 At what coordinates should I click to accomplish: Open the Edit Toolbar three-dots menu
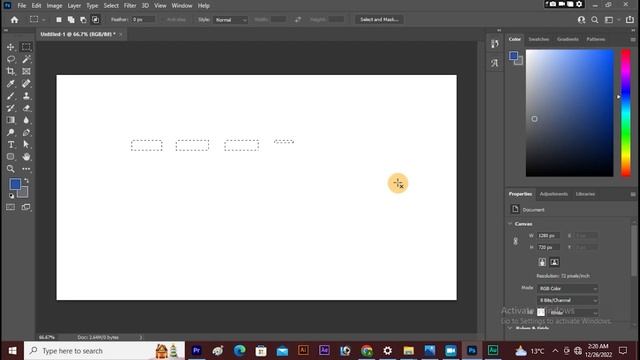point(26,169)
